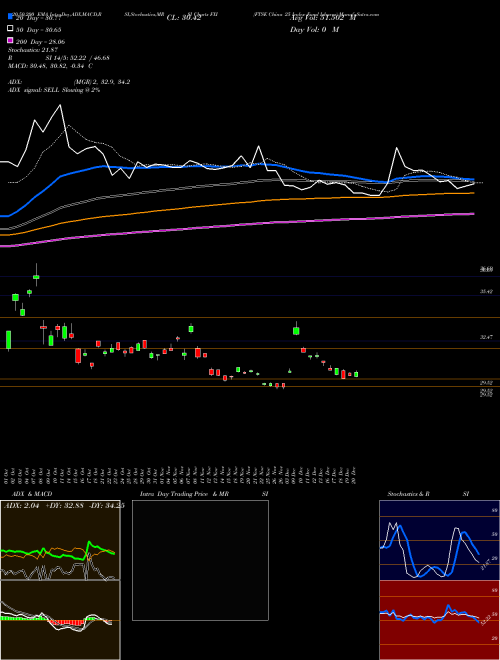The height and width of the screenshot is (660, 500).
Task: Select the '50 Day = 30.65' legend text
Action: click(38, 30)
